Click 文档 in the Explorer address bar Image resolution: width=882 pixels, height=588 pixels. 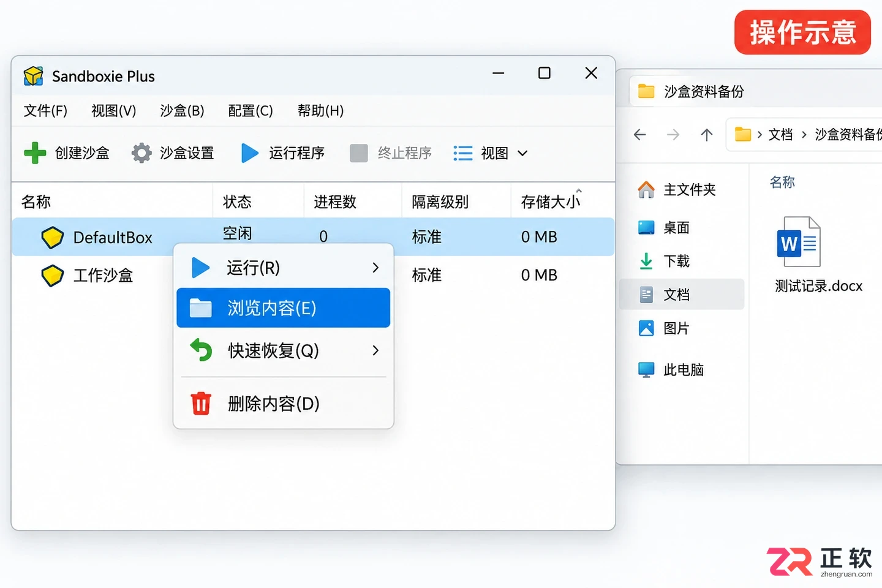click(781, 135)
